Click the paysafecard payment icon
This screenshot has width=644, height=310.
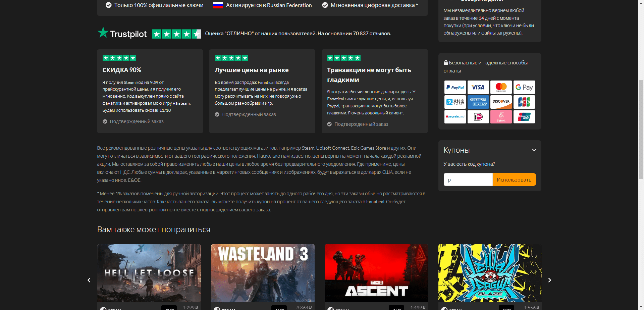(x=455, y=117)
